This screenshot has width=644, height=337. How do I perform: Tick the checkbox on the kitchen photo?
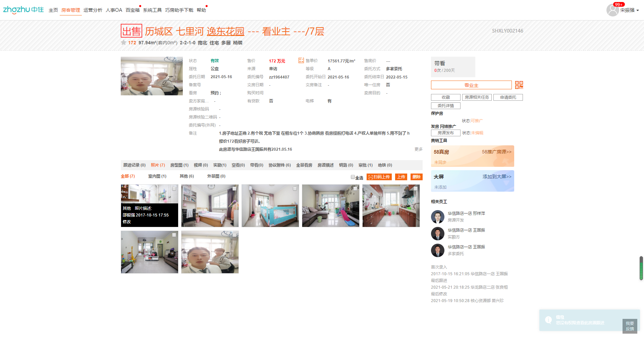(416, 189)
